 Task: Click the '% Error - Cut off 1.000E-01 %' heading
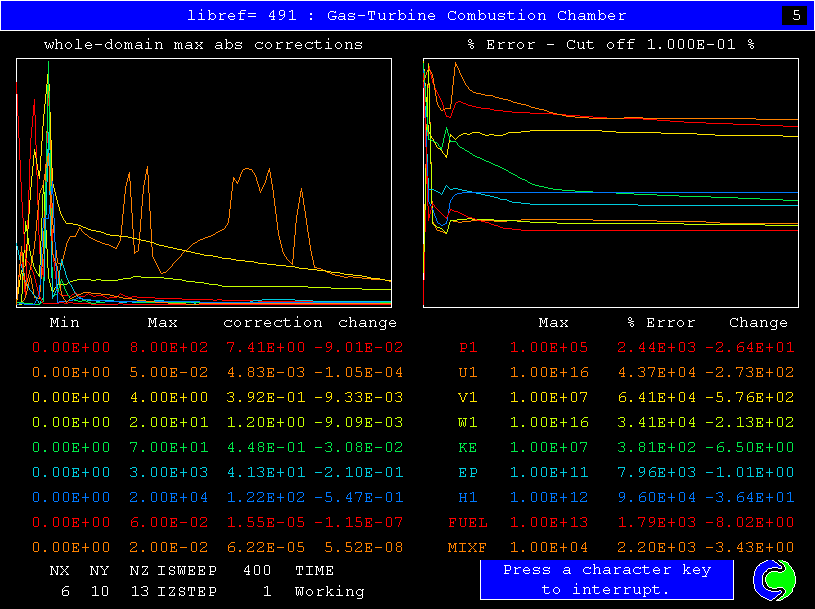[611, 45]
